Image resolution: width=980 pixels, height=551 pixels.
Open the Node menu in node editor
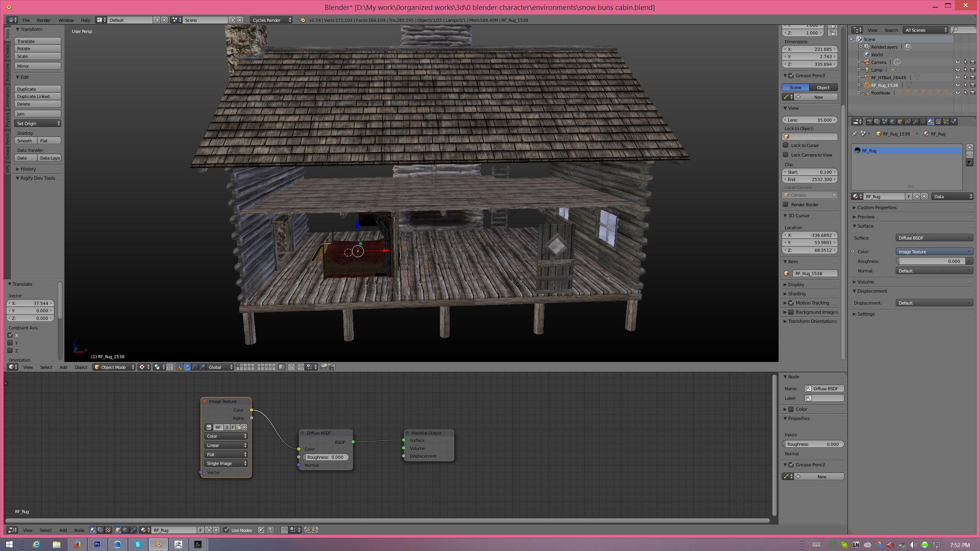(79, 530)
